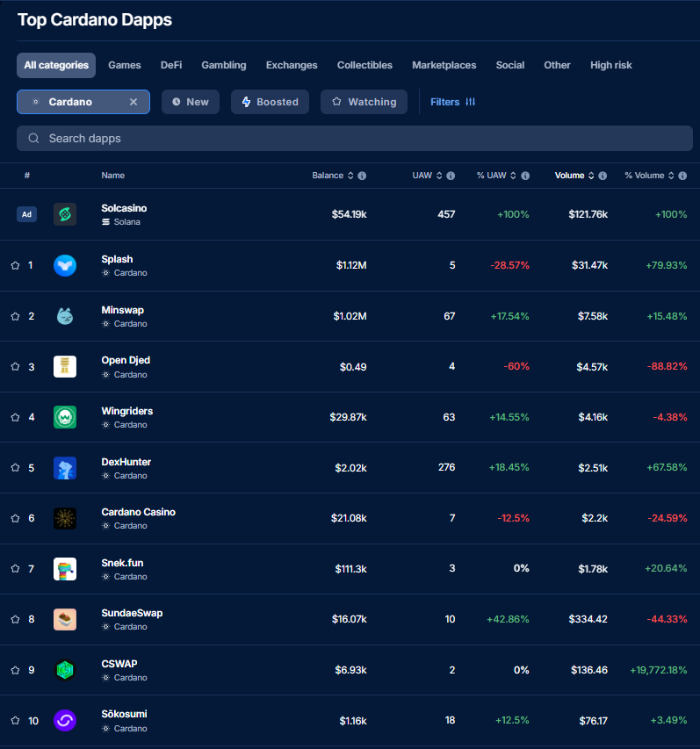This screenshot has height=749, width=700.
Task: Open the Other category tab
Action: (x=557, y=66)
